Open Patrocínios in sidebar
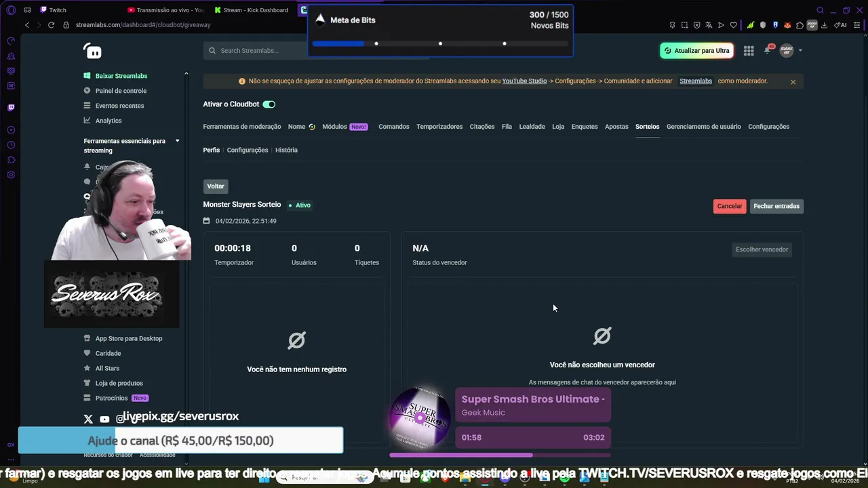The image size is (868, 488). click(x=111, y=398)
